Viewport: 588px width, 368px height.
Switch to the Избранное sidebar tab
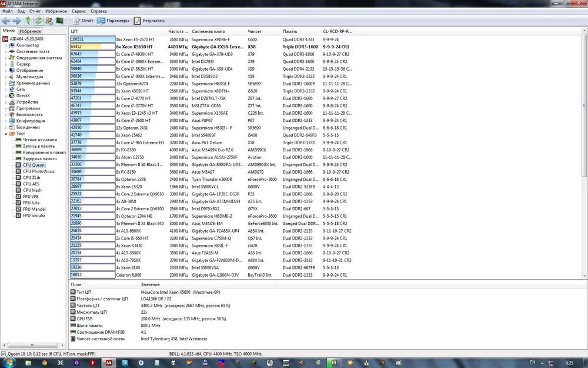coord(30,31)
